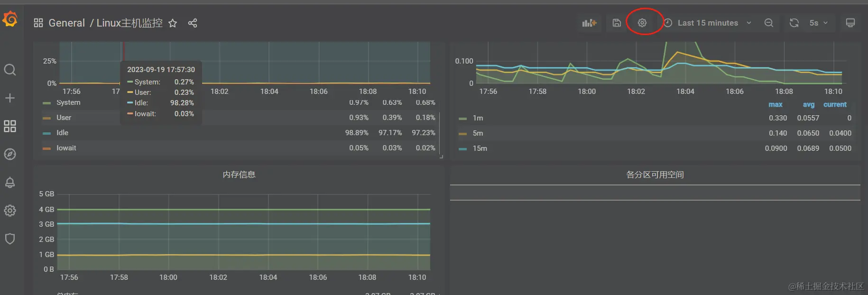Star the Linux主机监控 dashboard
Viewport: 868px width, 295px height.
click(x=173, y=23)
